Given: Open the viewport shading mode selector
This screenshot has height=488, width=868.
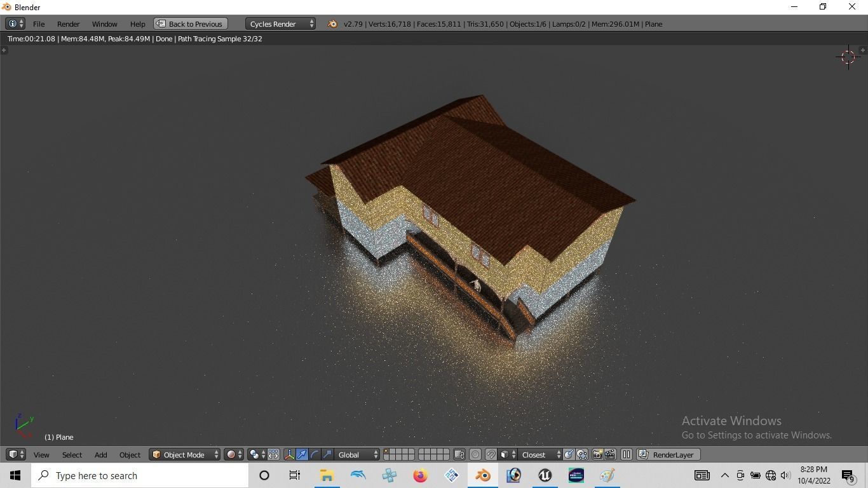Looking at the screenshot, I should (234, 454).
